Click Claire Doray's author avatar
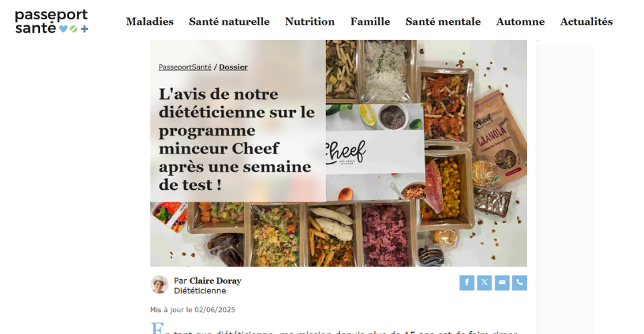 pos(160,285)
